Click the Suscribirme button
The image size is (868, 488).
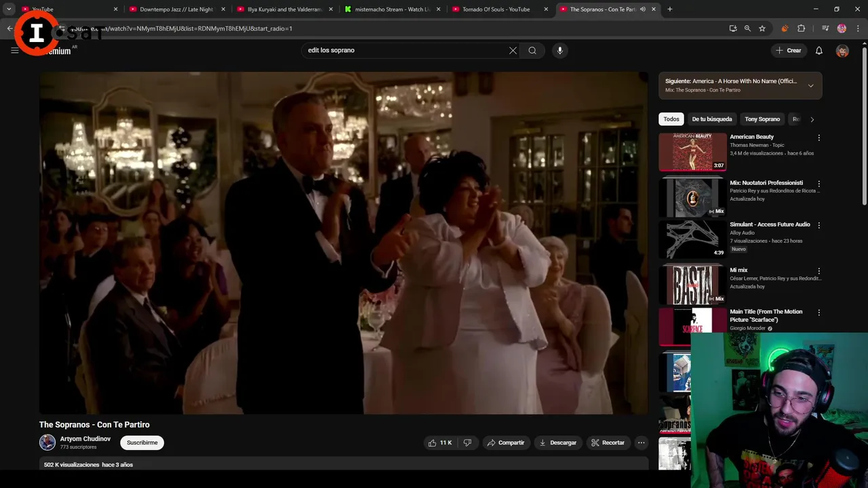[142, 443]
